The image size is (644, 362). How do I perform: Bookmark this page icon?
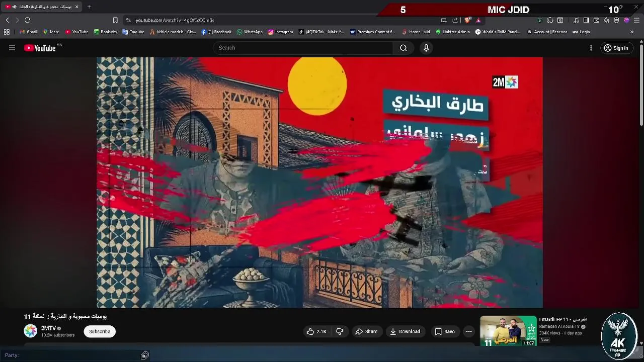click(x=115, y=20)
